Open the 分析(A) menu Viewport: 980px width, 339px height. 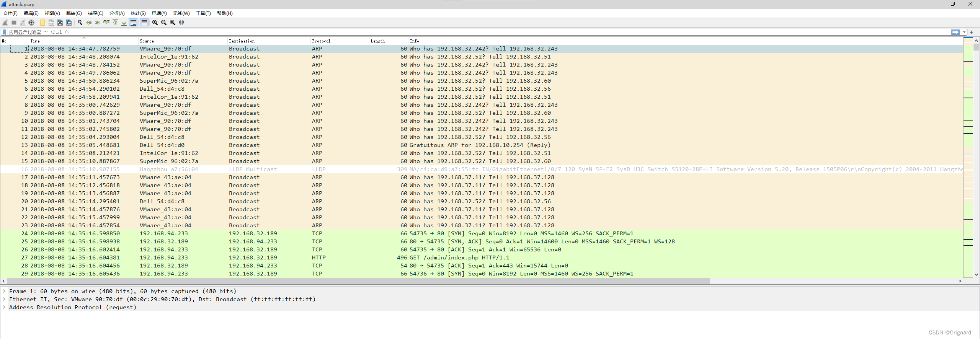pos(117,13)
